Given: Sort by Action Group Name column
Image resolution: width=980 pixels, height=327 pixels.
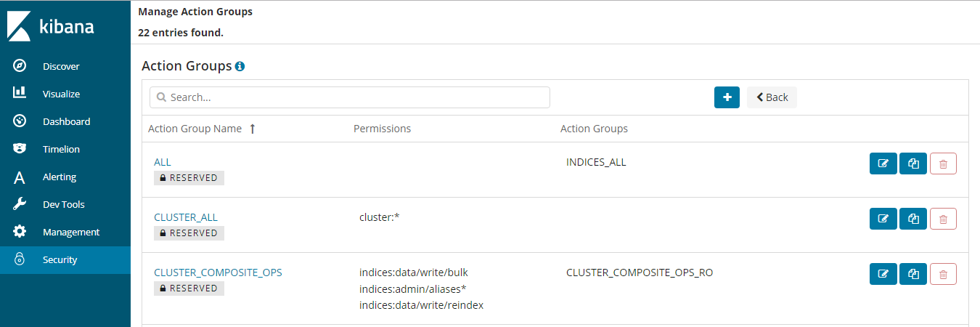Looking at the screenshot, I should point(195,129).
